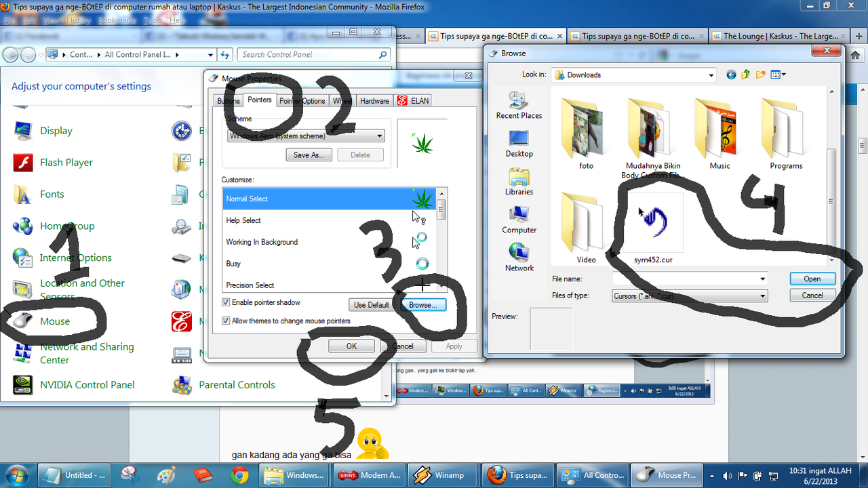868x488 pixels.
Task: Select Precision Select pointer row
Action: tap(330, 285)
